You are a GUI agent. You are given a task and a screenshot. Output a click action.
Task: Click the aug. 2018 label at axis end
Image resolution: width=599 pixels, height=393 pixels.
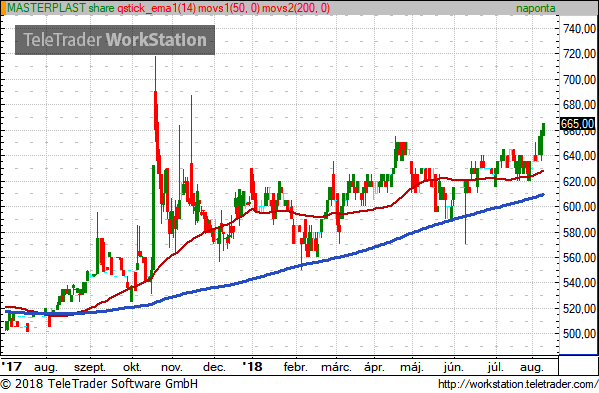click(x=532, y=367)
